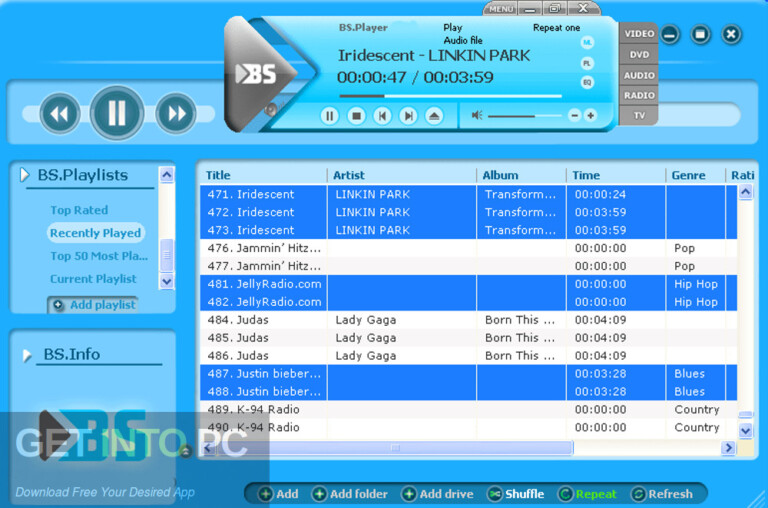
Task: Pause playback with the large pause button
Action: pos(117,113)
